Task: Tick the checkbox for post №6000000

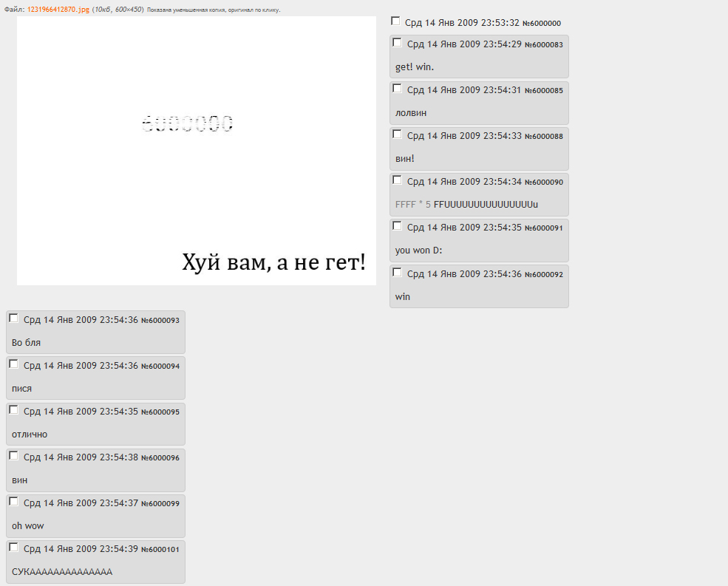Action: [x=395, y=21]
